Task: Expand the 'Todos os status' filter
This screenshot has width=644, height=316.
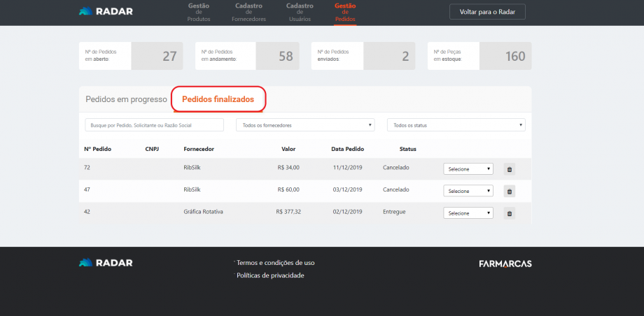Action: tap(456, 125)
